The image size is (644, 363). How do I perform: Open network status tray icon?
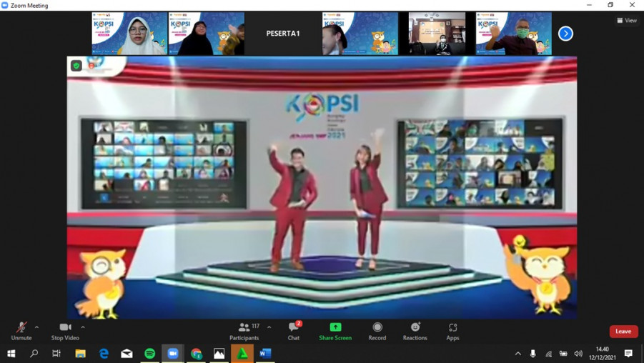click(548, 354)
